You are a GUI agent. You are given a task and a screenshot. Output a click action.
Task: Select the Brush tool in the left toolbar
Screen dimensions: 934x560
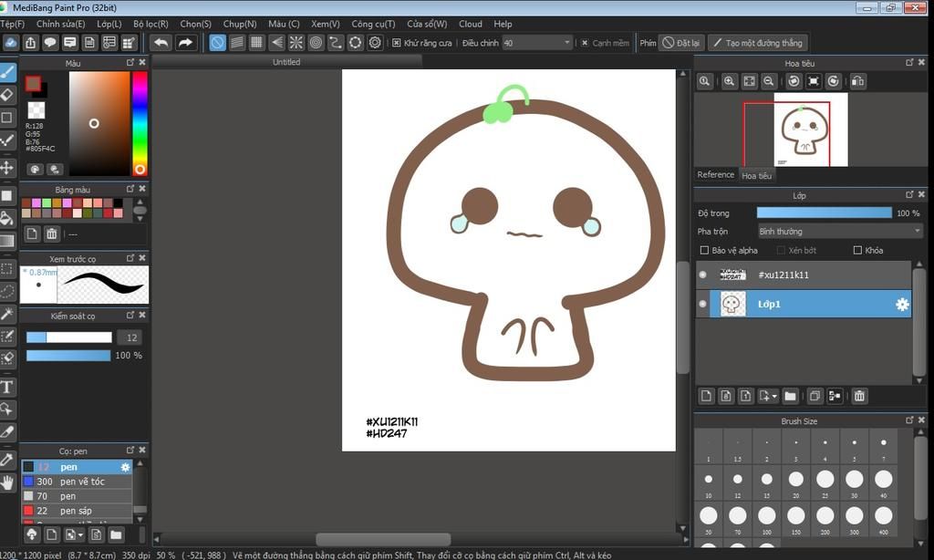[7, 72]
